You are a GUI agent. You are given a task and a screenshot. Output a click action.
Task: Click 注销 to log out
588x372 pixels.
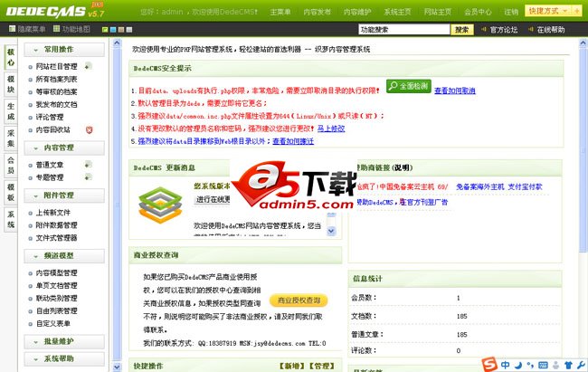tap(511, 12)
